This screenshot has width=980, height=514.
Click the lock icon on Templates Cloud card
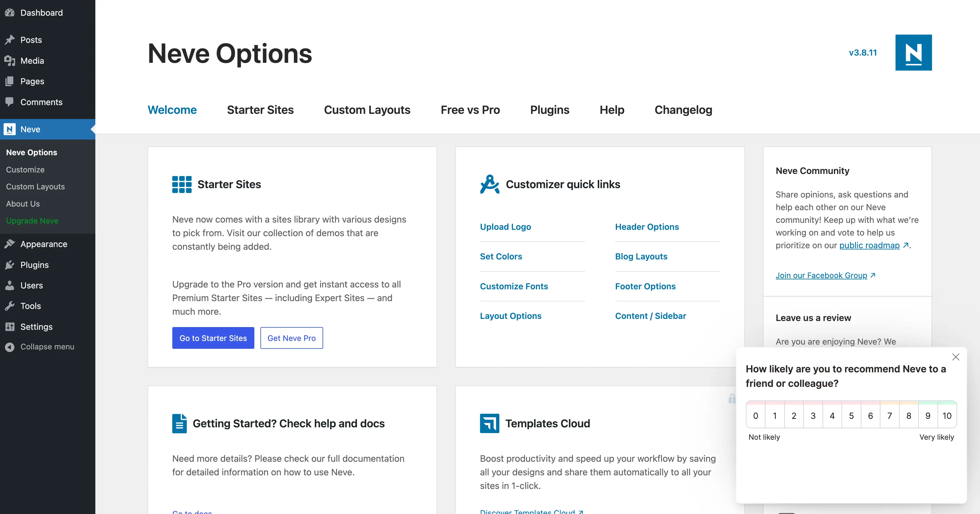[732, 399]
